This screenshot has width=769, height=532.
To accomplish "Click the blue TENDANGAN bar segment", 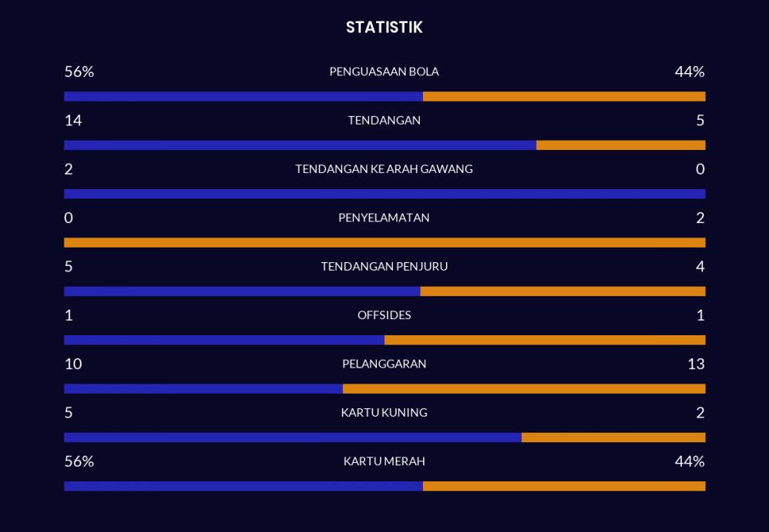I will 300,145.
